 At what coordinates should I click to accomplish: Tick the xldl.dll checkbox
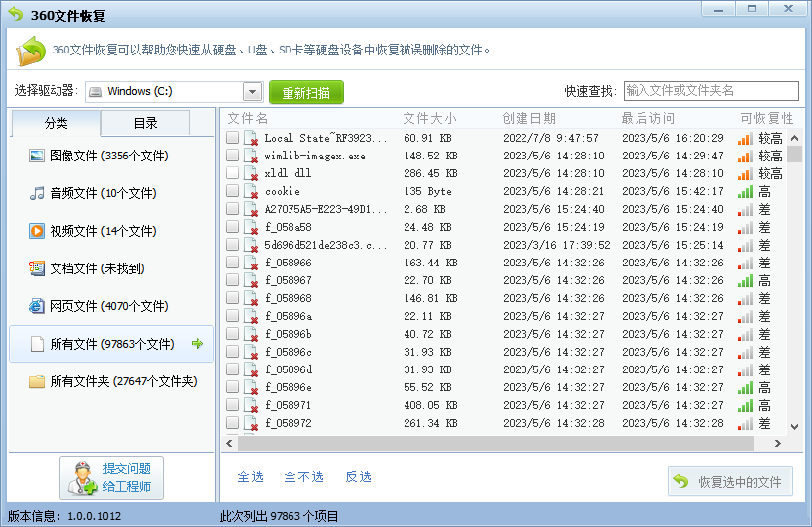click(232, 172)
